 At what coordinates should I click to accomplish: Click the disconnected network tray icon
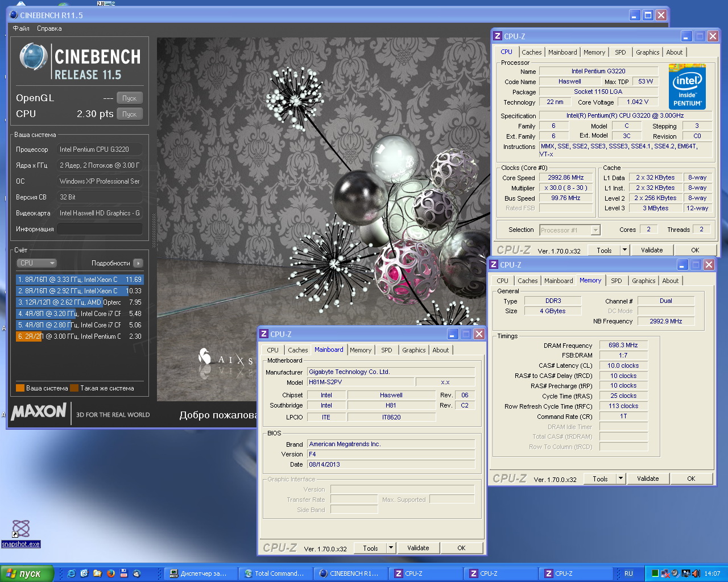[x=665, y=573]
